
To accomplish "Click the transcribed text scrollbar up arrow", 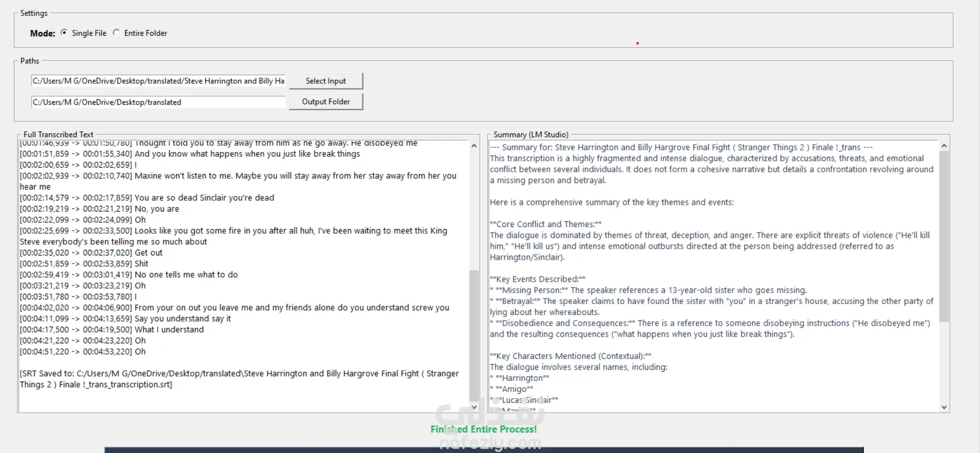I will 474,146.
